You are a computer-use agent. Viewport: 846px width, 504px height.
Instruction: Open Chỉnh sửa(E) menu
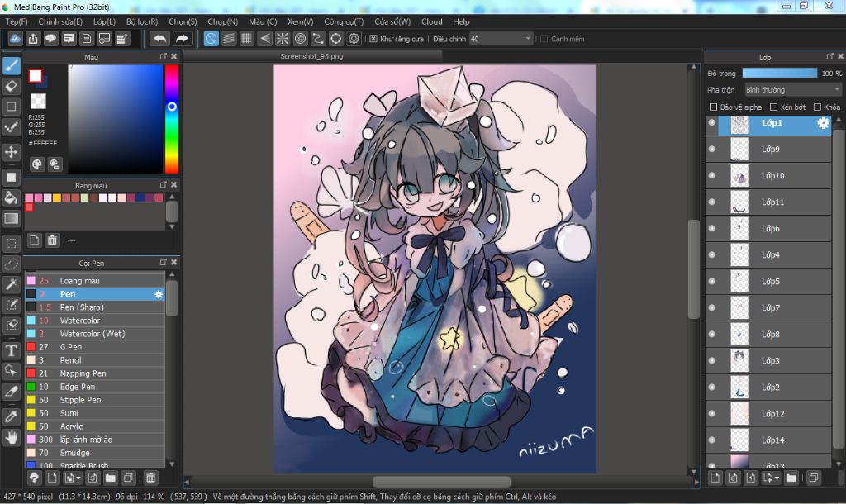[x=60, y=21]
